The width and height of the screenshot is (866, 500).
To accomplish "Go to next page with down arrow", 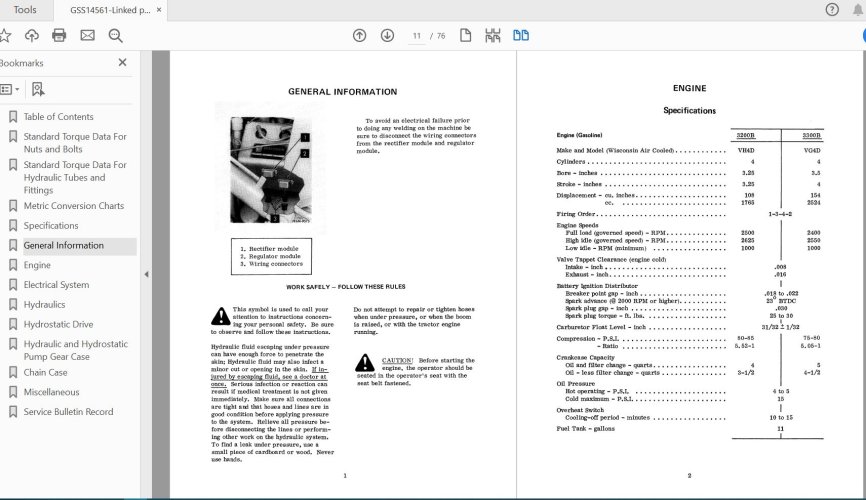I will 388,36.
